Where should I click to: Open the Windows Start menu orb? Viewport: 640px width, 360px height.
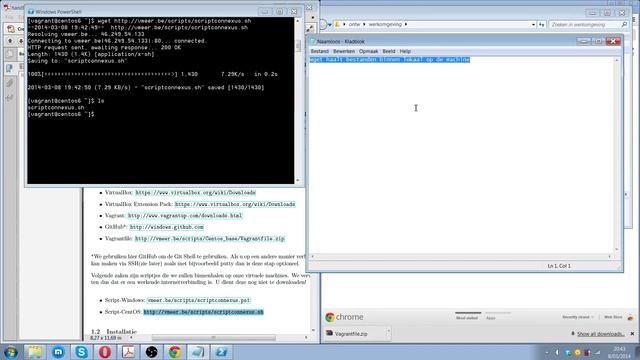point(11,352)
